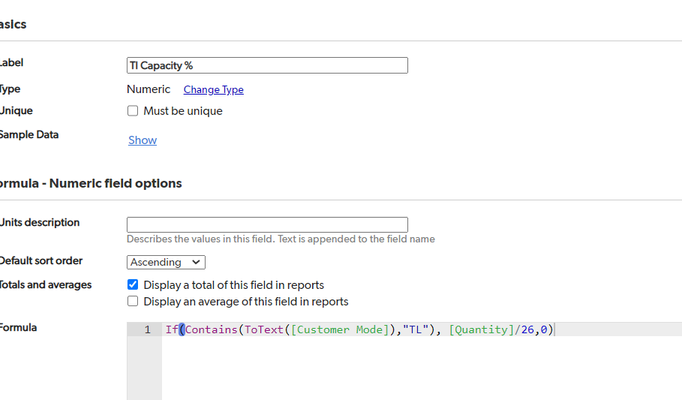
Task: Open the Change Type link
Action: coord(213,90)
